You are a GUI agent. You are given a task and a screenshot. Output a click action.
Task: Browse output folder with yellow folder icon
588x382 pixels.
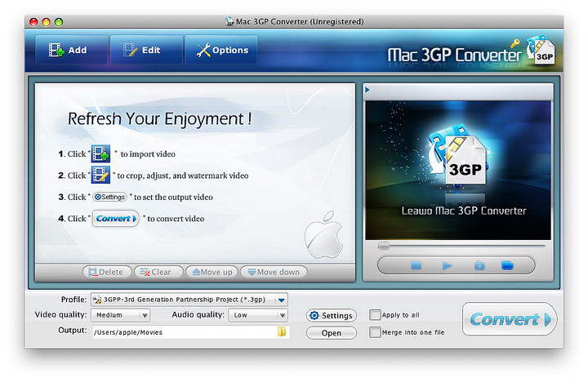click(282, 331)
